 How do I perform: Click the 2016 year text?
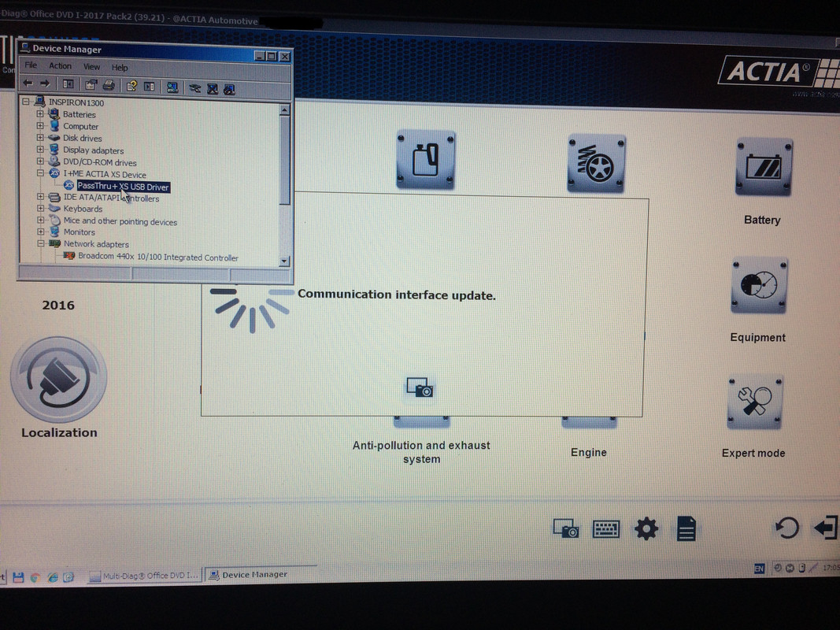click(57, 305)
